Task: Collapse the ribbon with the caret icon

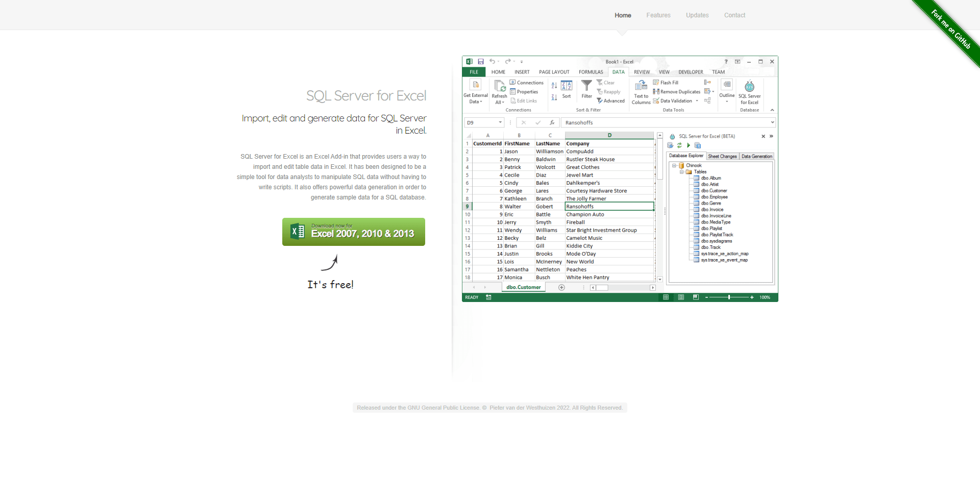Action: [772, 110]
